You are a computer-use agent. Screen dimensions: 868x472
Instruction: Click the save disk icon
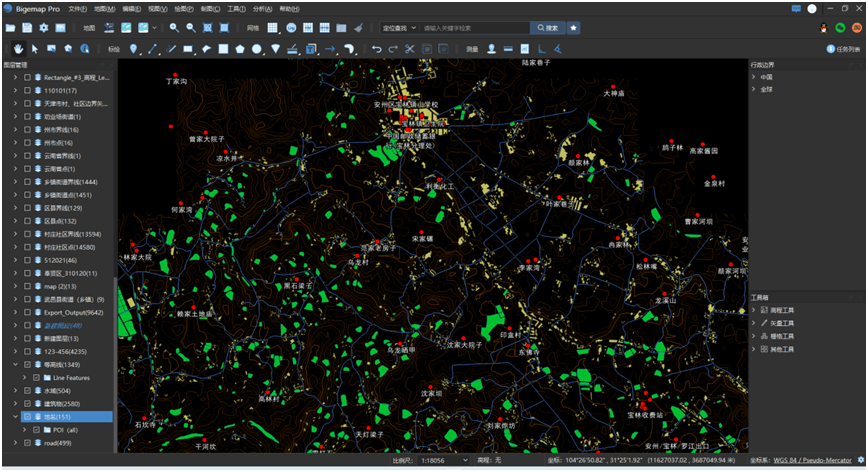pyautogui.click(x=27, y=28)
